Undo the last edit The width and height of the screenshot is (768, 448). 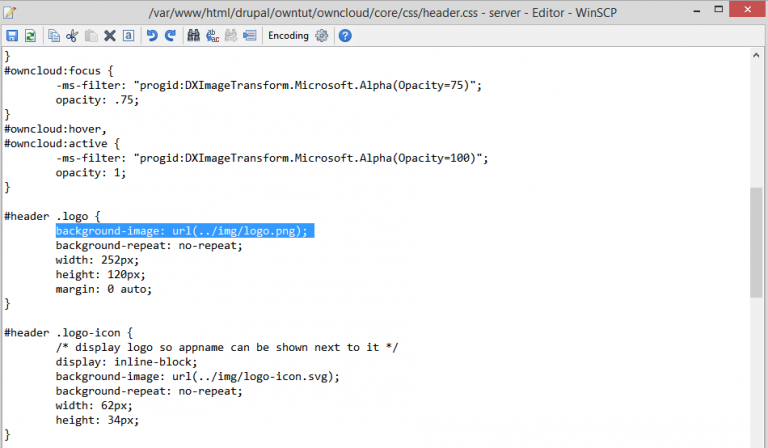click(x=152, y=35)
